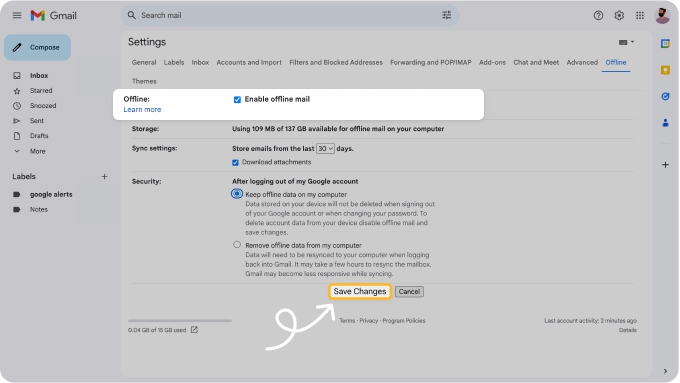The width and height of the screenshot is (680, 383).
Task: Get add-ons plus icon in side panel
Action: tap(665, 165)
